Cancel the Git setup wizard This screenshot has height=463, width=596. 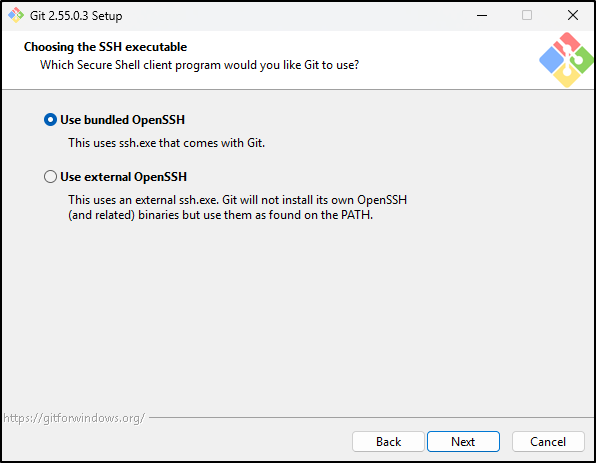coord(548,441)
